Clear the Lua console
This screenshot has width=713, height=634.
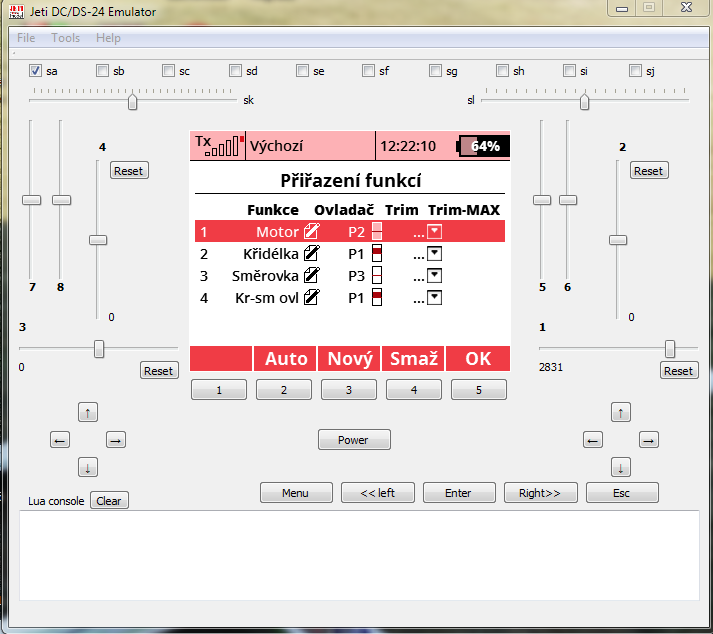pyautogui.click(x=109, y=501)
